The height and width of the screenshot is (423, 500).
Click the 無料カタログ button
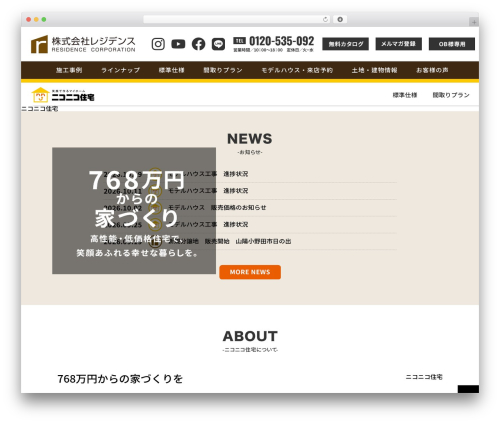pos(345,44)
